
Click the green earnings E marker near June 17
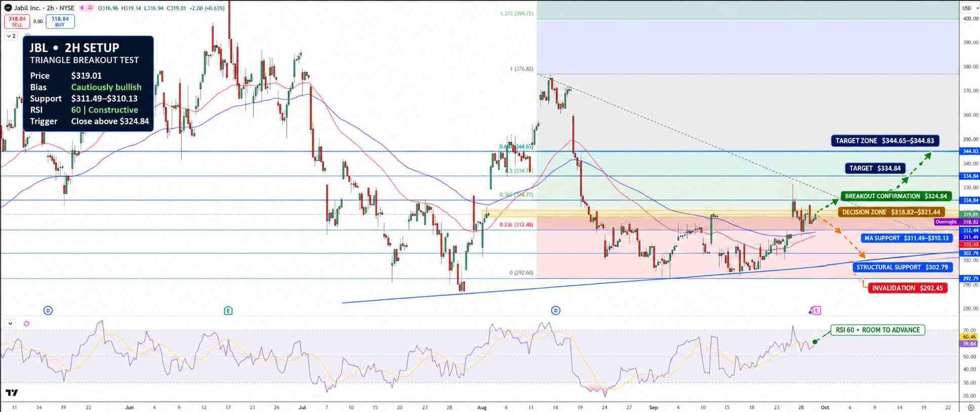point(228,310)
